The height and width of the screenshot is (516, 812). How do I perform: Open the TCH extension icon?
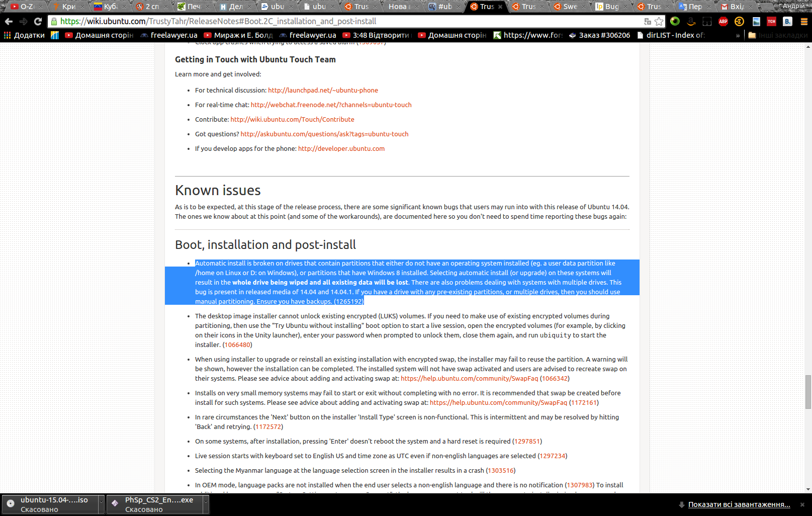point(771,22)
